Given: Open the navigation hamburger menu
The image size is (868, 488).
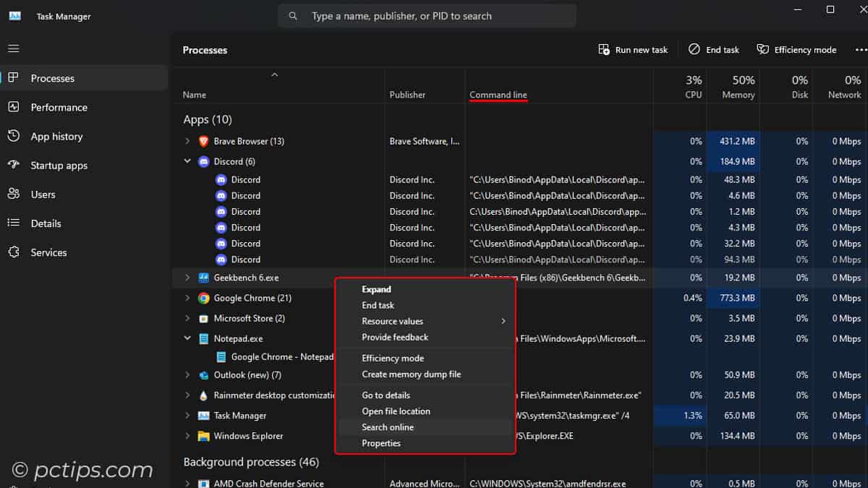Looking at the screenshot, I should pyautogui.click(x=13, y=48).
